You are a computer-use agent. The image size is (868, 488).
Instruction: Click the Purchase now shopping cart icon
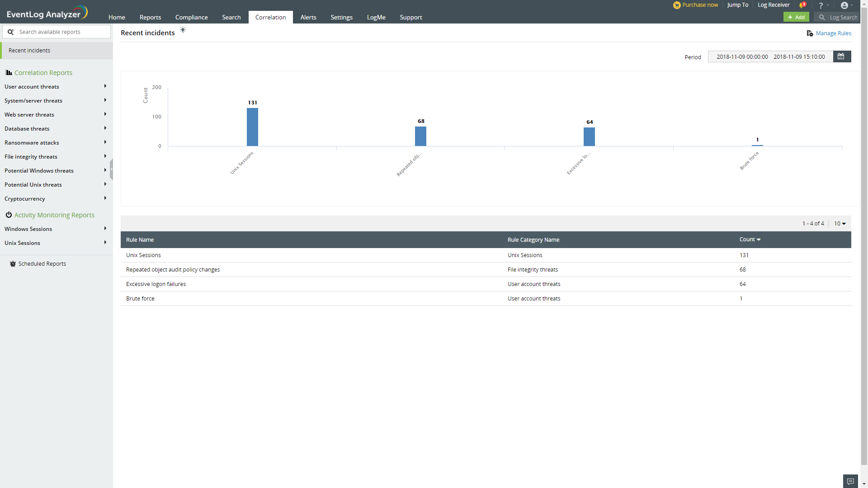click(x=677, y=5)
